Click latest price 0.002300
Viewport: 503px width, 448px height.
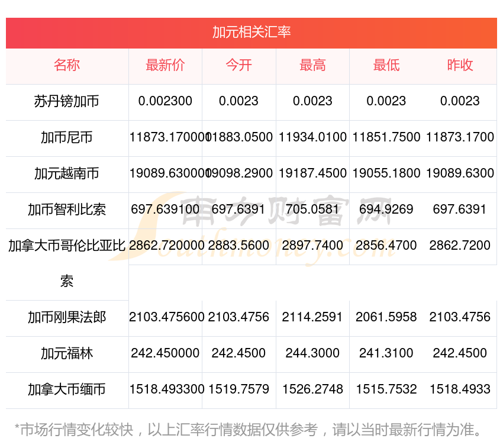tap(165, 101)
